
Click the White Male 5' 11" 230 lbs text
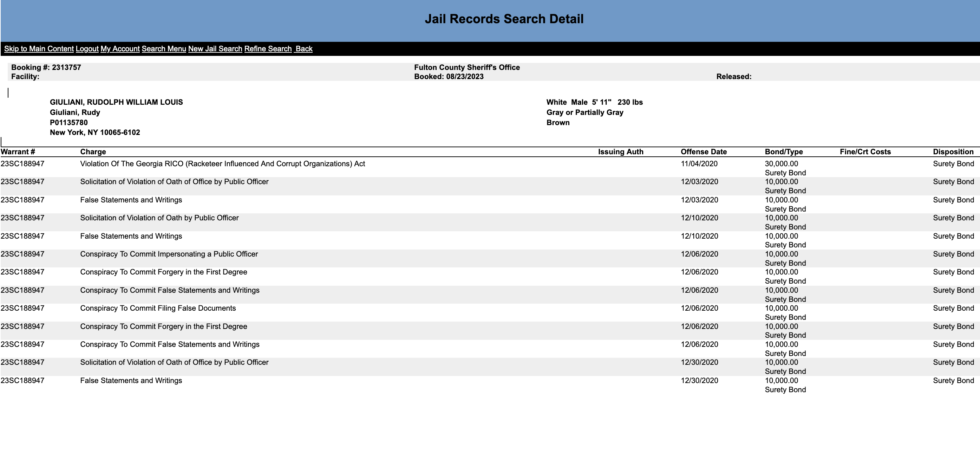(595, 102)
